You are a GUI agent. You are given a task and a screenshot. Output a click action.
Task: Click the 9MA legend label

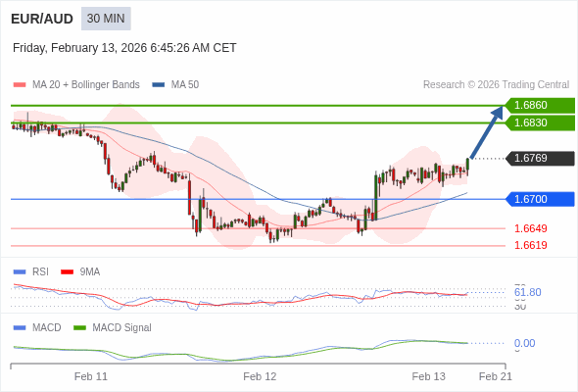90,272
